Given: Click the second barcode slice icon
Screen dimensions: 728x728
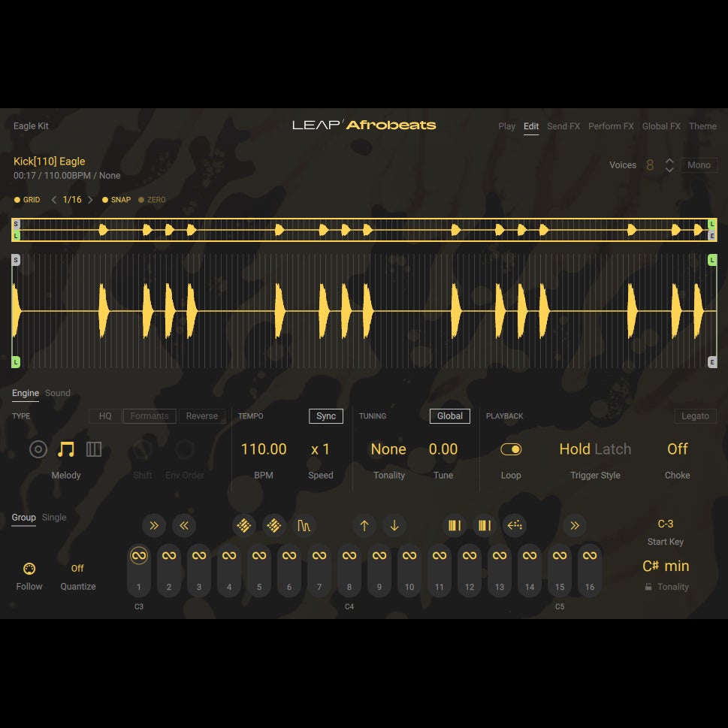Looking at the screenshot, I should pyautogui.click(x=485, y=526).
